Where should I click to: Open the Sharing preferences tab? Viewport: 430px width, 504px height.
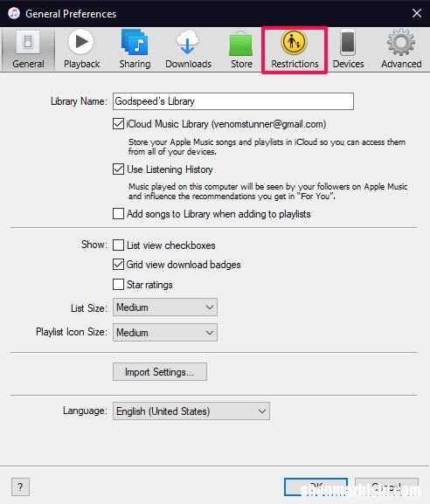point(135,49)
